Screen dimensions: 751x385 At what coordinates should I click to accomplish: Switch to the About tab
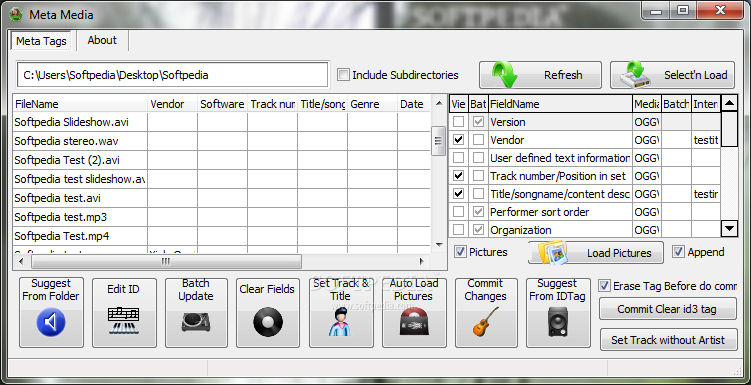click(102, 40)
